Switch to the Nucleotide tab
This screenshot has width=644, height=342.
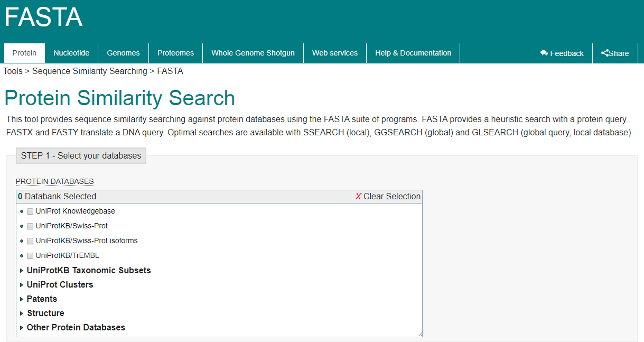pyautogui.click(x=71, y=53)
